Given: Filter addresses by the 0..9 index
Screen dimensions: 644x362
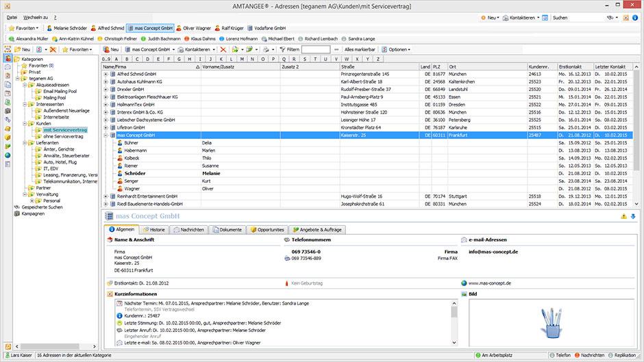Looking at the screenshot, I should (106, 59).
